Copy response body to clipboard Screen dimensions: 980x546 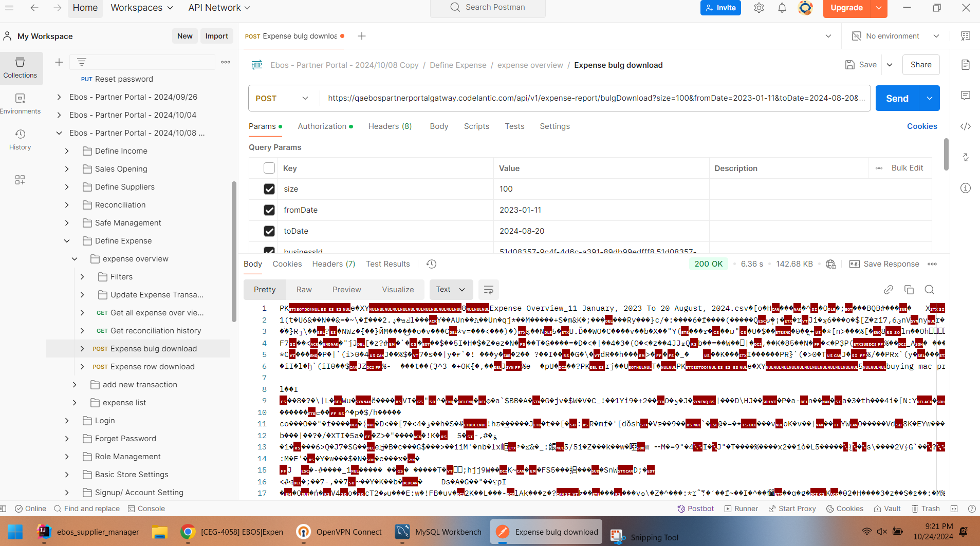pos(909,290)
